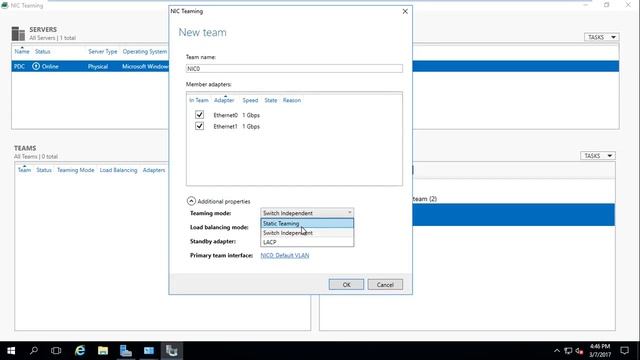Sort servers by Operating System column
The width and height of the screenshot is (640, 360).
click(x=144, y=52)
